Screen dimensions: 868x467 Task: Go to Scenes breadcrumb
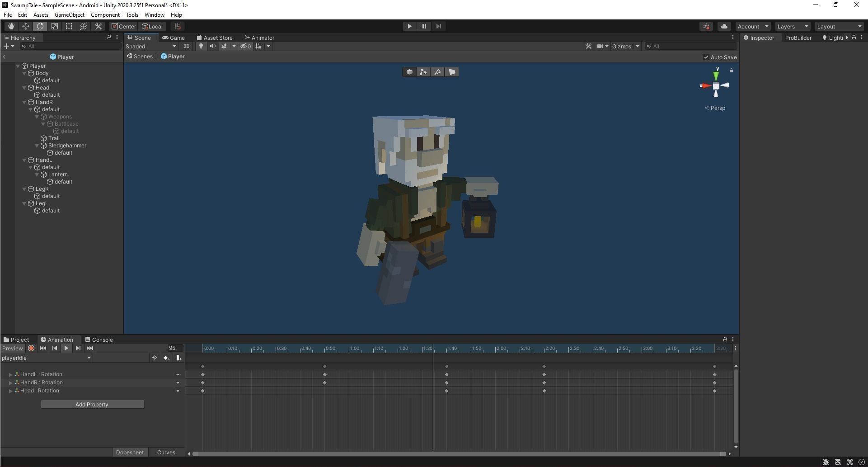pos(140,57)
